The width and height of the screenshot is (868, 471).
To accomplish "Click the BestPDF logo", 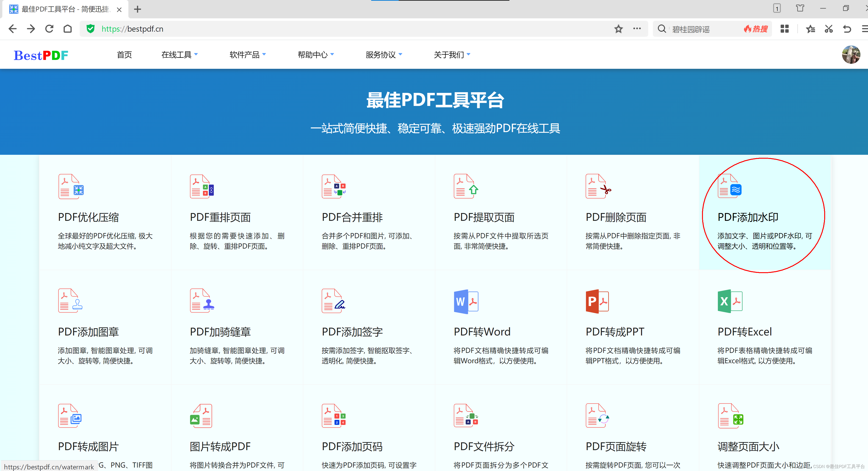I will (x=41, y=55).
